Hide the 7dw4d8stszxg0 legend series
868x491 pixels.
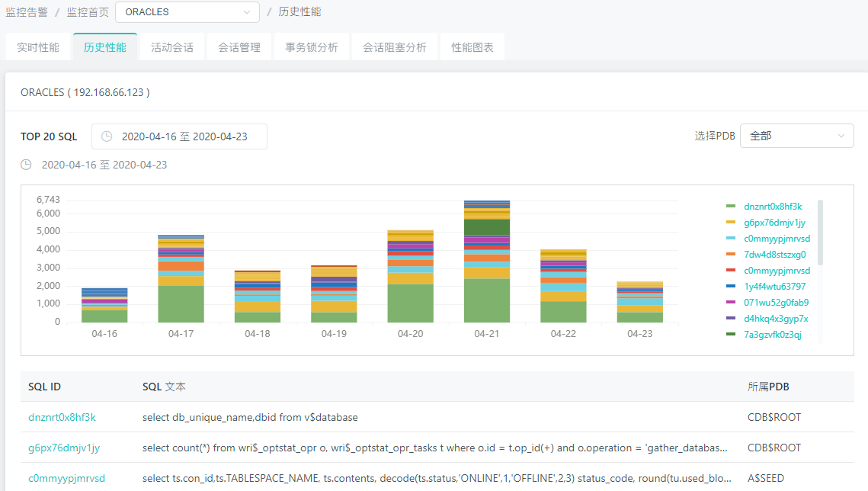774,255
